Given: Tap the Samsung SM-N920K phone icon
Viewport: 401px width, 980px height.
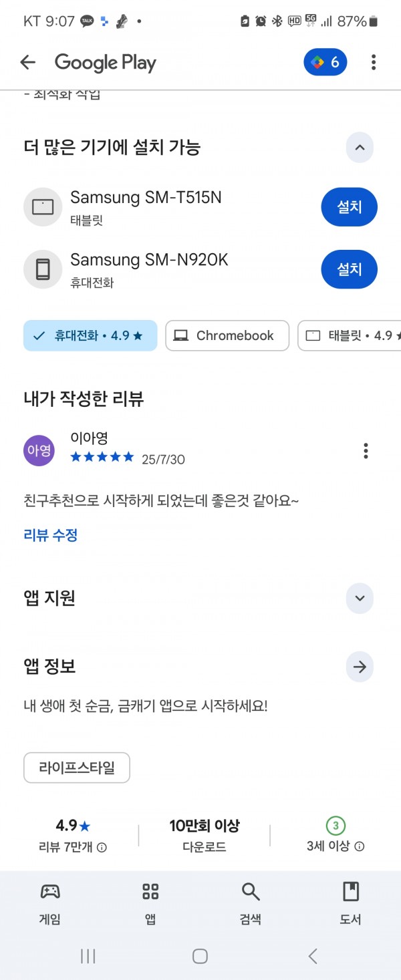Looking at the screenshot, I should (43, 270).
